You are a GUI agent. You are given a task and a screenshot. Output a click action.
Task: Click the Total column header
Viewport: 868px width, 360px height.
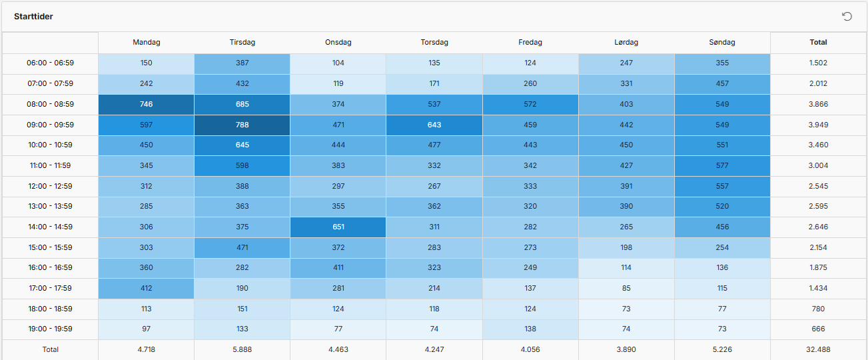pyautogui.click(x=818, y=42)
